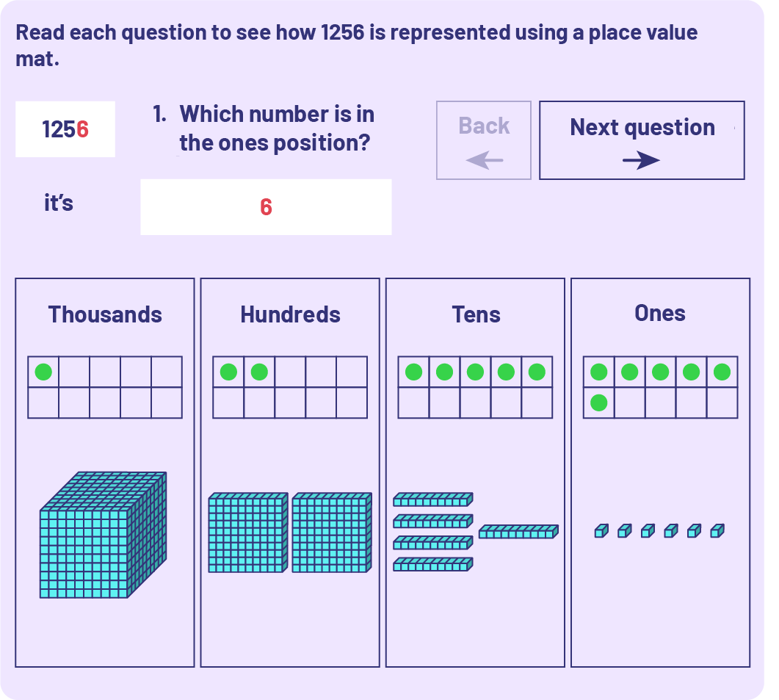Click the Thousands column heading
Image resolution: width=779 pixels, height=700 pixels.
point(105,314)
